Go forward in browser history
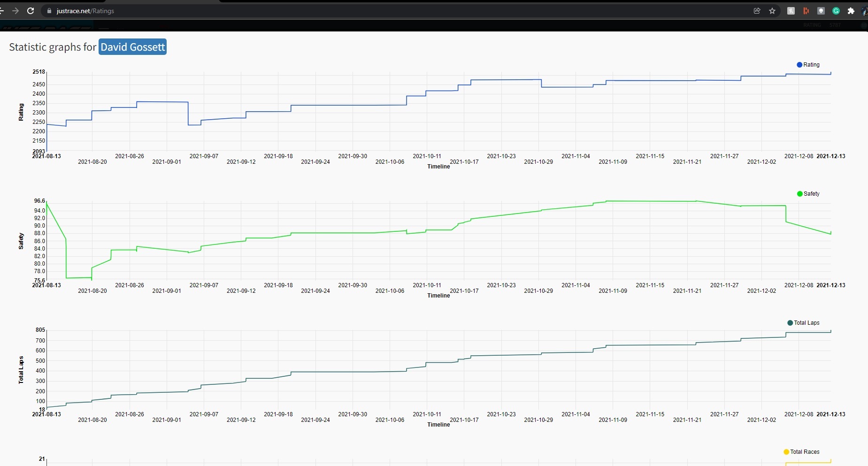The width and height of the screenshot is (868, 466). pyautogui.click(x=15, y=11)
